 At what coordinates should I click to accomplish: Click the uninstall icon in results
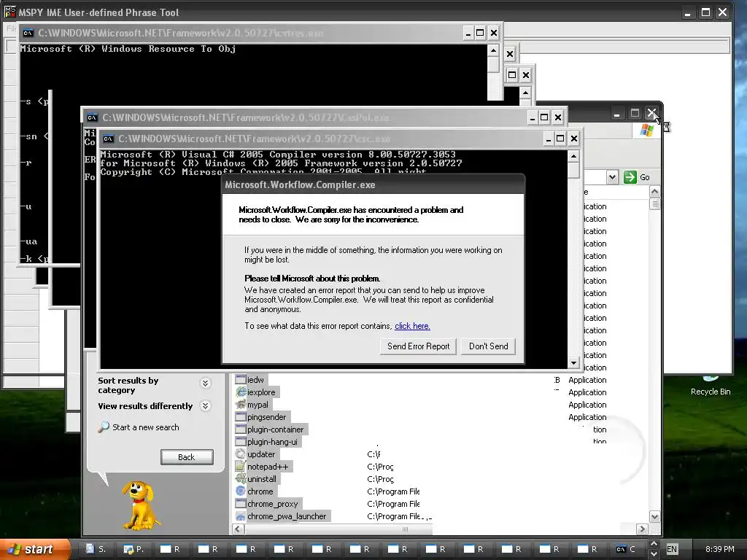[x=241, y=478]
